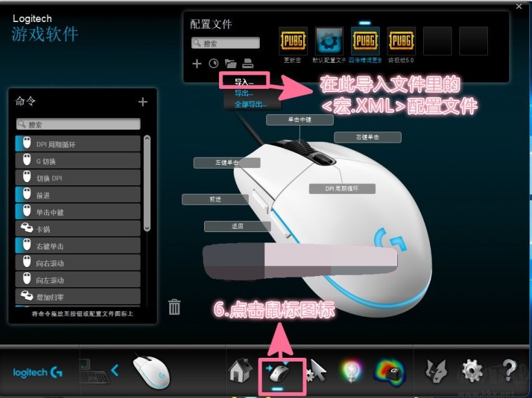Click the 左键单击 mouse button label

coord(227,163)
